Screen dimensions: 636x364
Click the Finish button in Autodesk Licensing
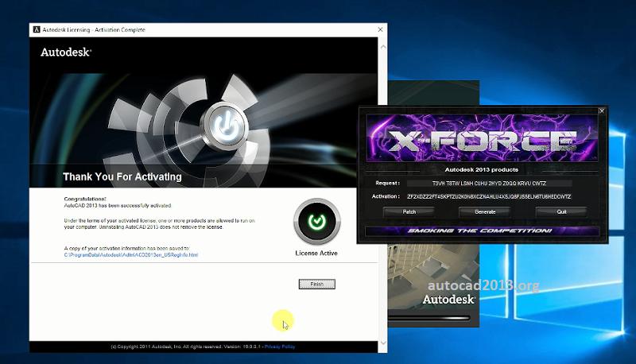pyautogui.click(x=316, y=285)
